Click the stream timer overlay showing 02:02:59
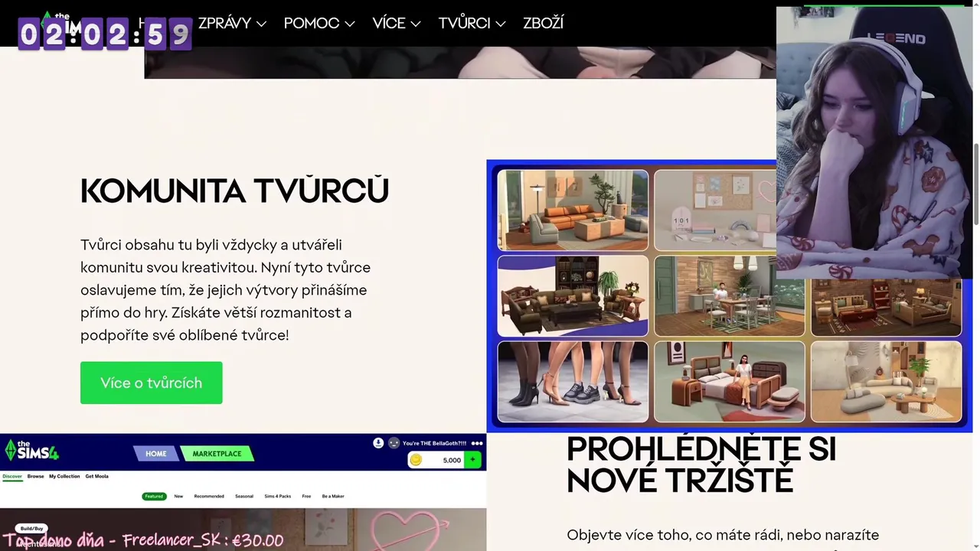980x551 pixels. [105, 34]
